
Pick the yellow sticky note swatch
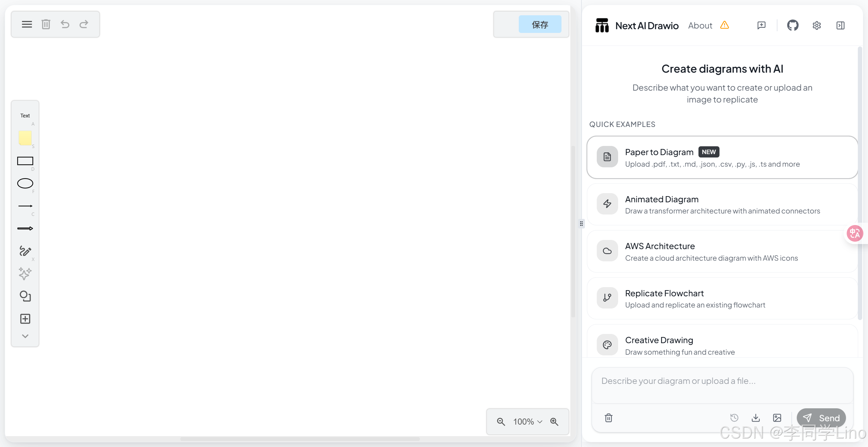[x=25, y=138]
